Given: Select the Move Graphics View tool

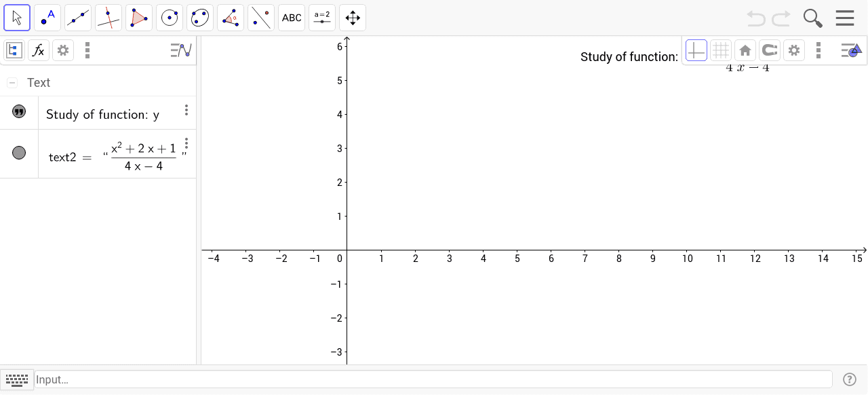Looking at the screenshot, I should (x=353, y=18).
